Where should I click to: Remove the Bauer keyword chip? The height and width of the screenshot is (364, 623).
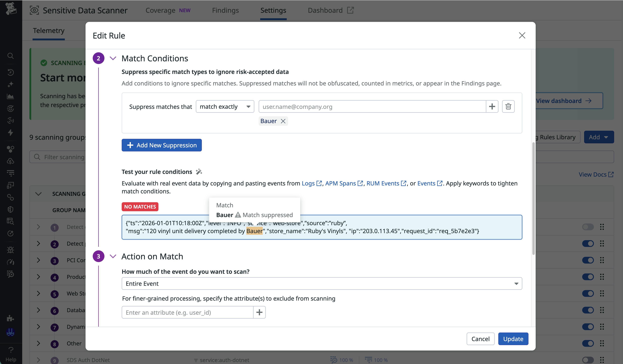283,121
